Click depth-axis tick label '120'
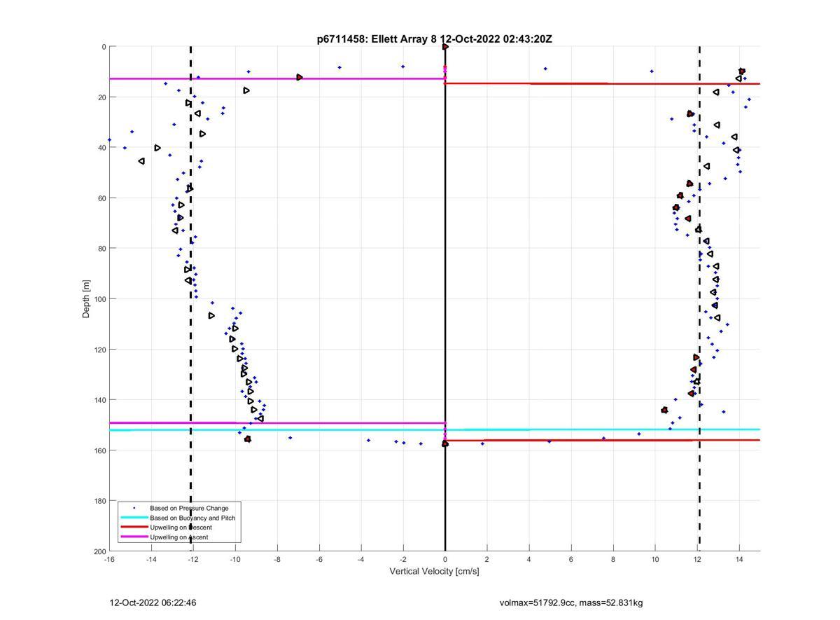The height and width of the screenshot is (620, 840). tap(99, 350)
